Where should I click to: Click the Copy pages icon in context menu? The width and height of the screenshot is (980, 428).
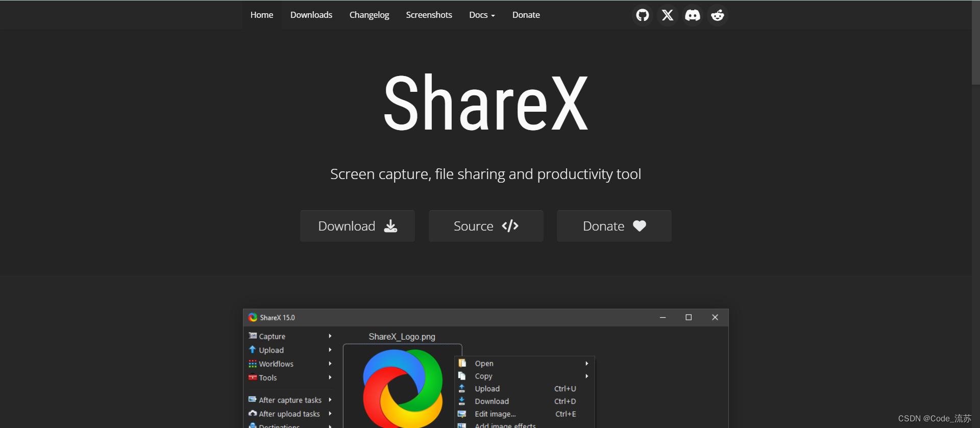point(462,376)
